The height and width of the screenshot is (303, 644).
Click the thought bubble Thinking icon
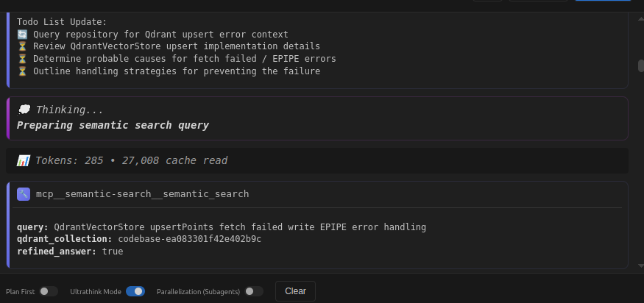(x=23, y=110)
